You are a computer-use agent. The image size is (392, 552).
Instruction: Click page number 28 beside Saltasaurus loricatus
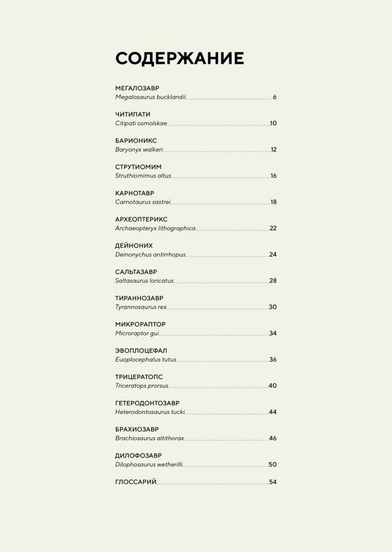[x=273, y=281]
